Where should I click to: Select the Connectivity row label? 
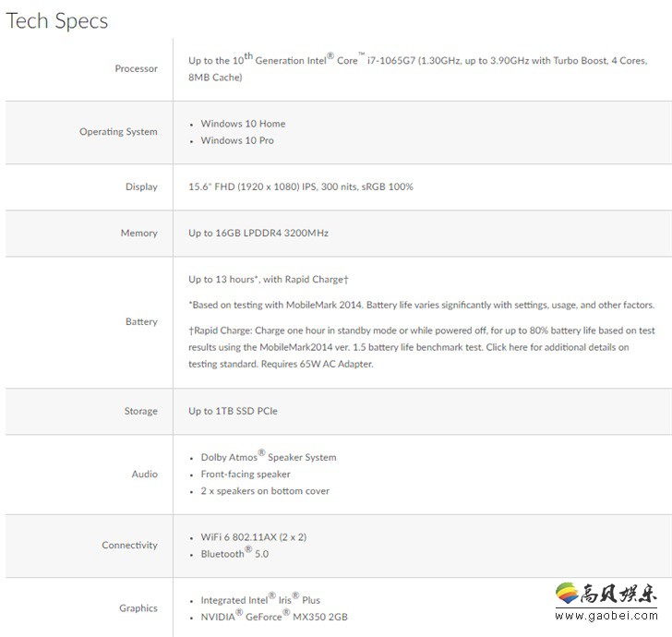click(x=129, y=546)
